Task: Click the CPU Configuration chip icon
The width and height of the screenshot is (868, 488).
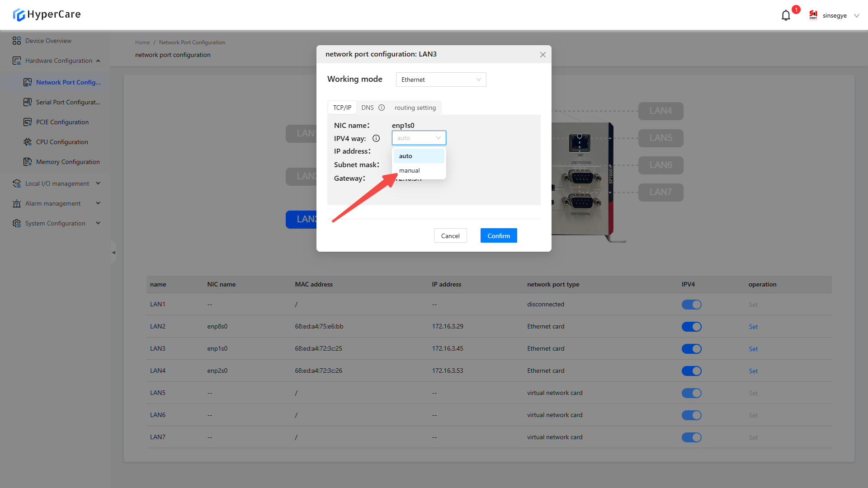Action: 28,142
